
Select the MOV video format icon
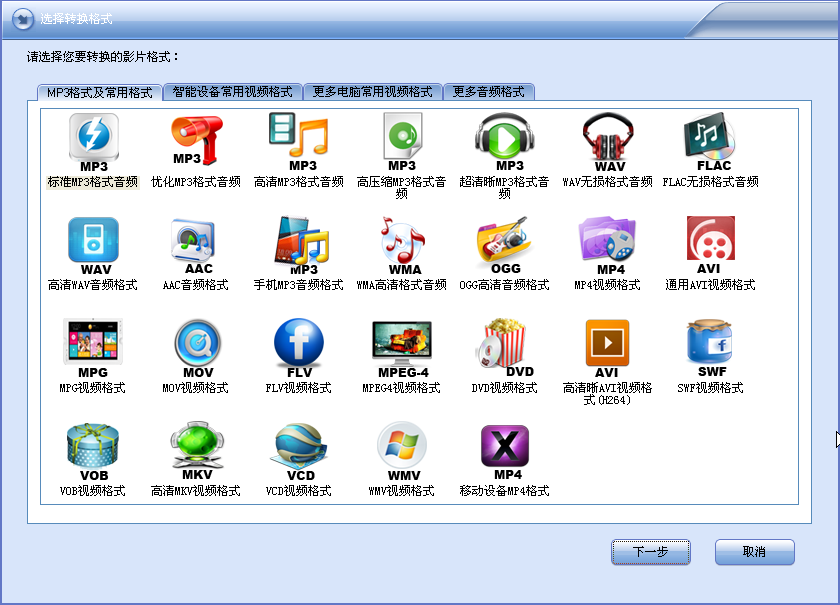pyautogui.click(x=197, y=345)
